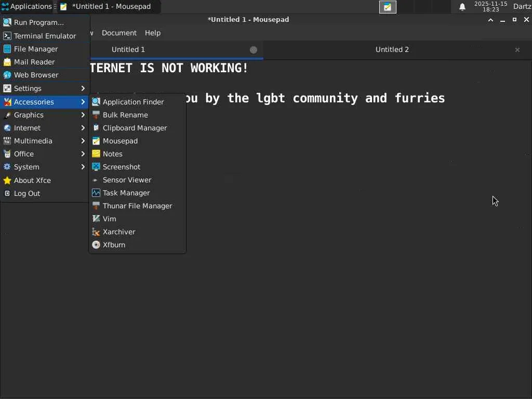
Task: Click the 2025-11-15 date text in the top panel
Action: click(490, 4)
